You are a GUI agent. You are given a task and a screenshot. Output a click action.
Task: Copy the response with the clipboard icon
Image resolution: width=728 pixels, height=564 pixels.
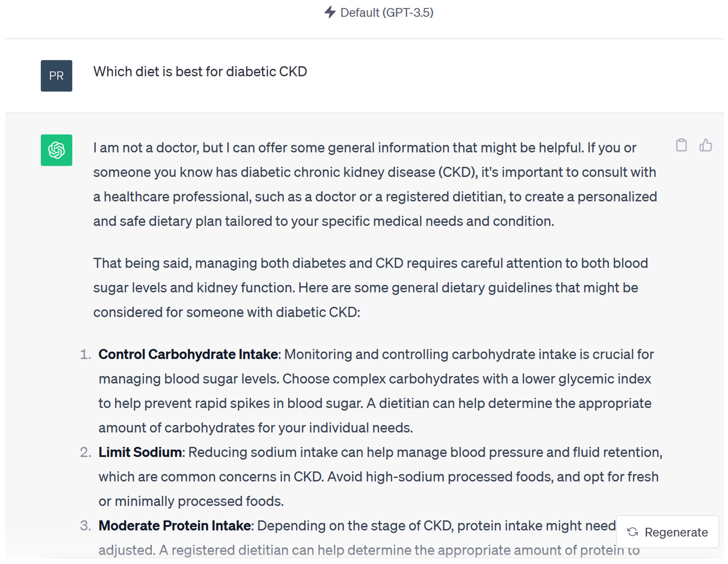point(681,145)
